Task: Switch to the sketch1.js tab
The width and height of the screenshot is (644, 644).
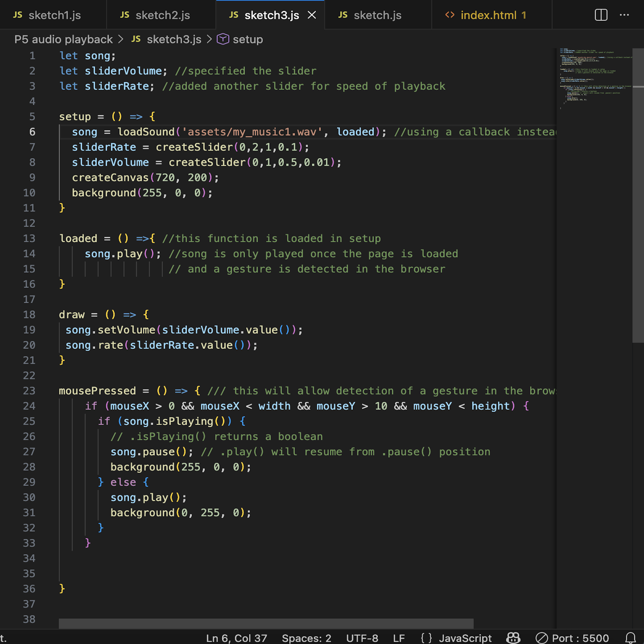Action: 53,15
